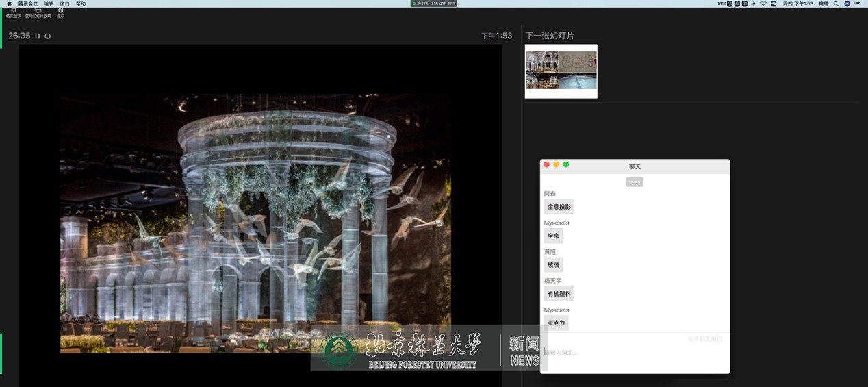Reset the presentation timer
The image size is (868, 387).
48,36
